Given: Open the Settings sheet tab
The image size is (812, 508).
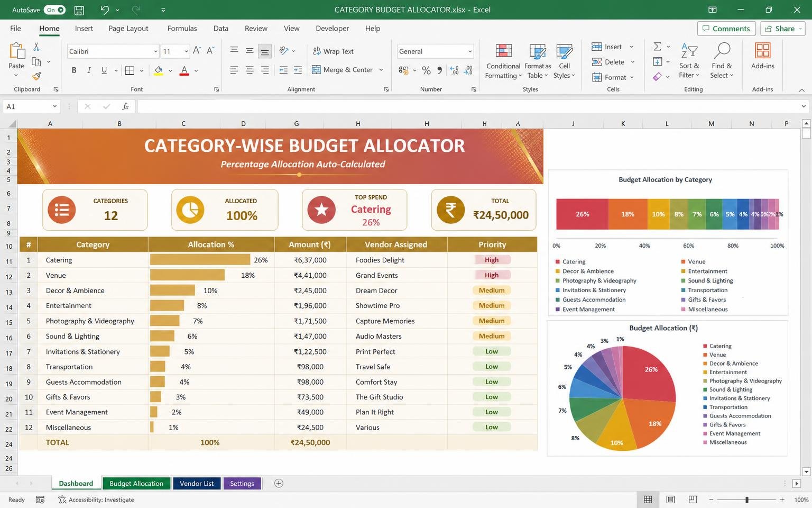Looking at the screenshot, I should coord(242,484).
